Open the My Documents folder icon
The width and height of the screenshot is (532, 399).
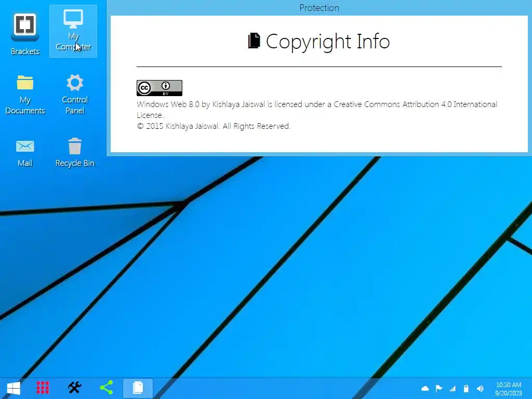tap(25, 95)
